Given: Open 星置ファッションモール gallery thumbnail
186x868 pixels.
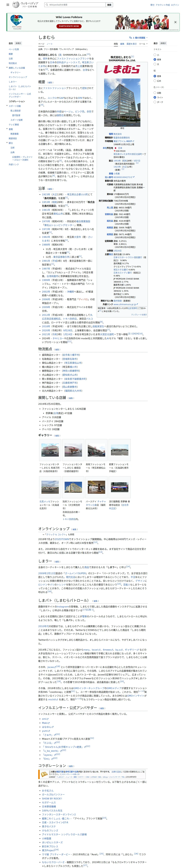Looking at the screenshot, I should point(120,450).
